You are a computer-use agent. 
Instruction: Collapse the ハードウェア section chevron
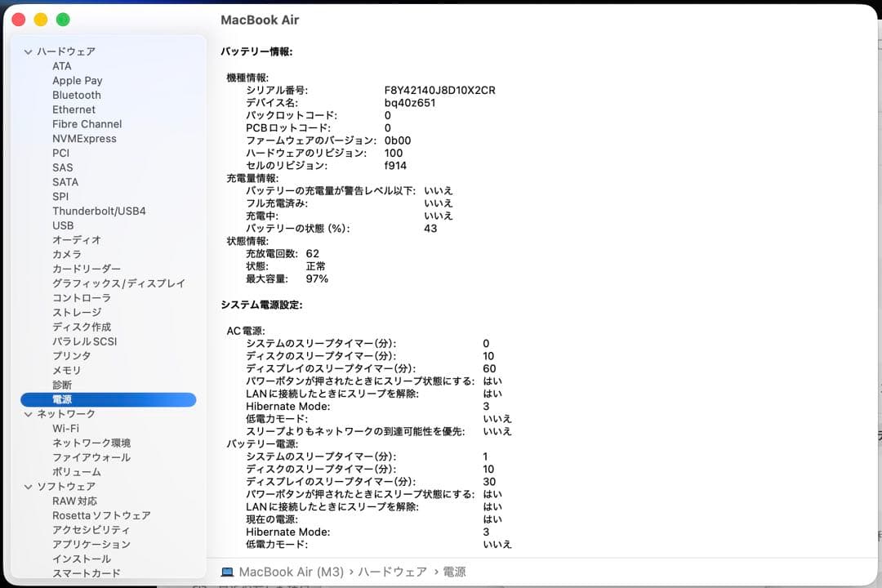pos(28,51)
